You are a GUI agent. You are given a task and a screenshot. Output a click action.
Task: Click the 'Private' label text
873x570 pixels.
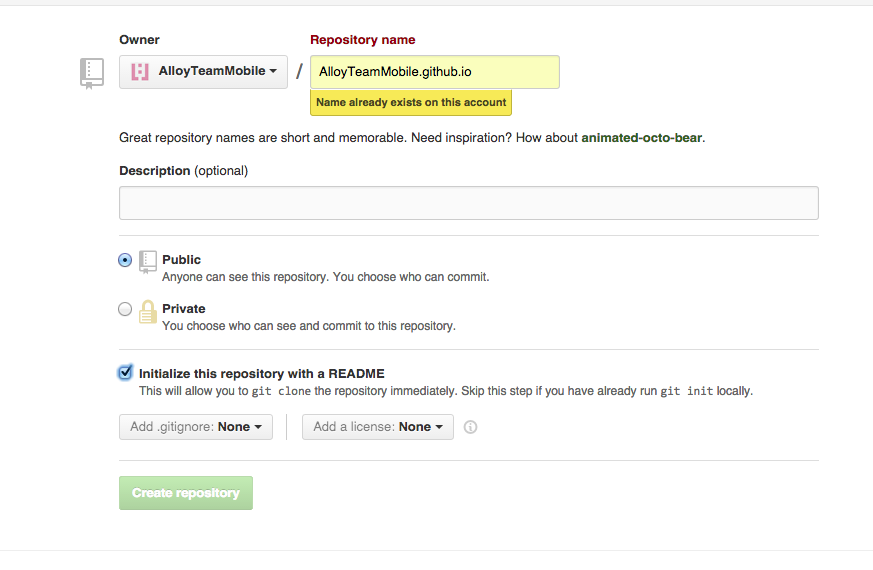[184, 308]
